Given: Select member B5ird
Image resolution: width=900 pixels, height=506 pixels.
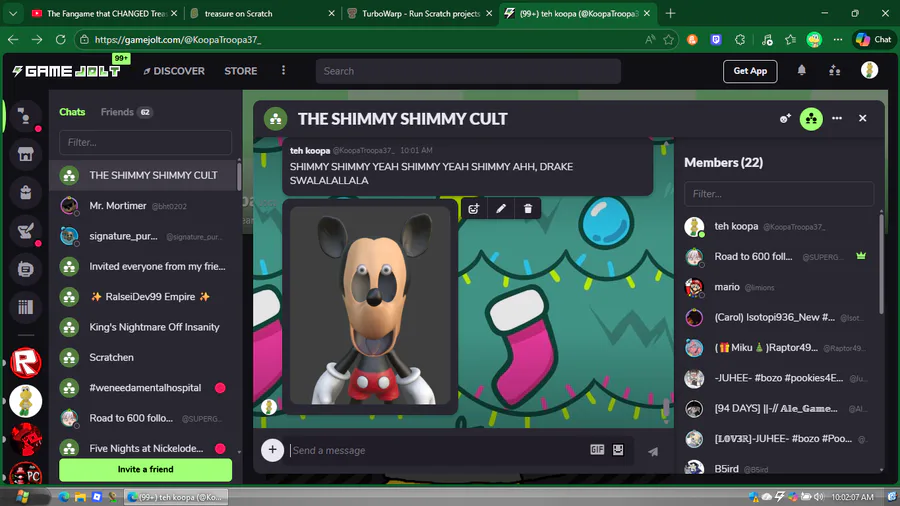Looking at the screenshot, I should (778, 468).
